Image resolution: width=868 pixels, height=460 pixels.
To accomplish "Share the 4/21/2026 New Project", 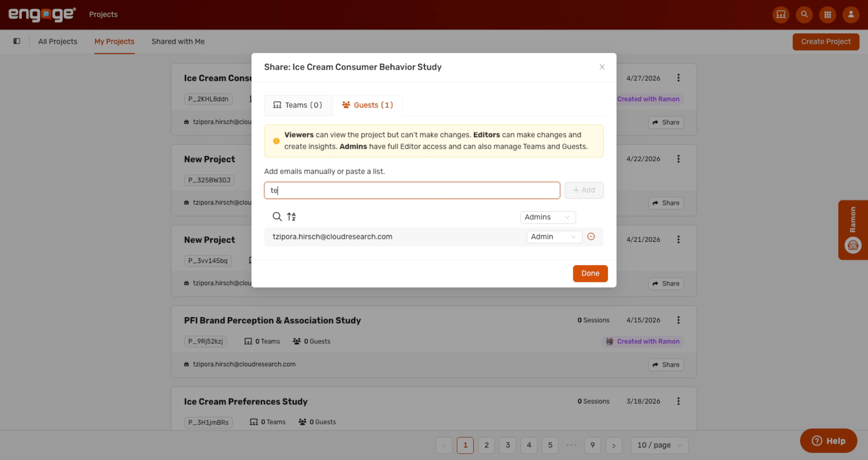I will pyautogui.click(x=666, y=284).
